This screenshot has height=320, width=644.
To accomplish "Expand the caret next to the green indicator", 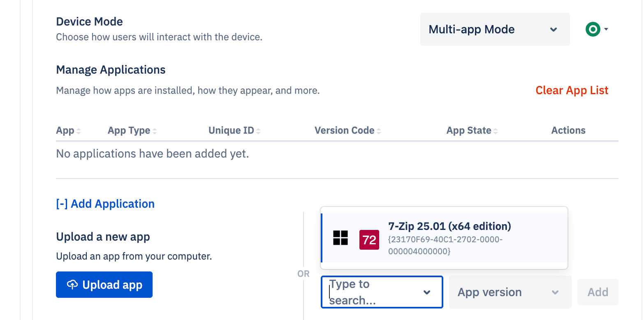I will [x=605, y=29].
